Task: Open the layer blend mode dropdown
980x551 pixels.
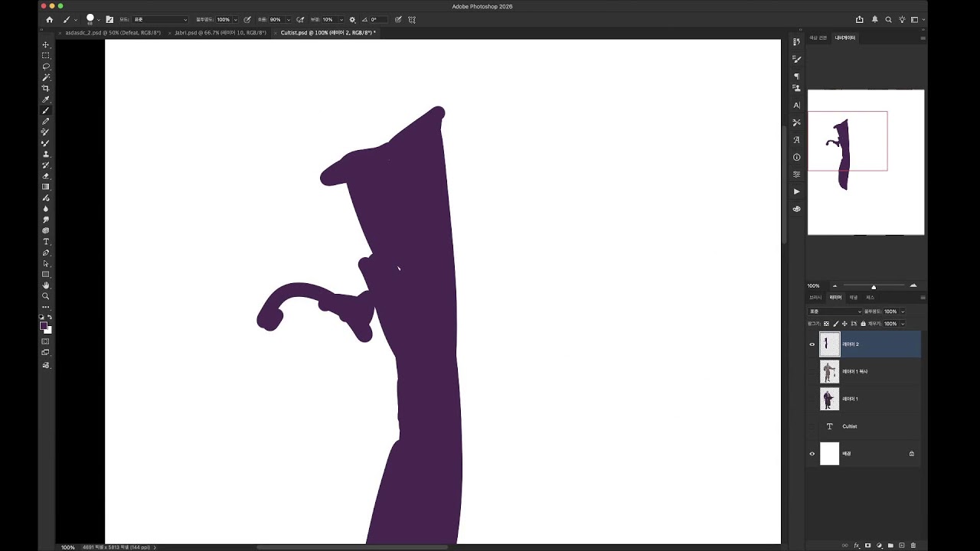Action: pos(835,311)
